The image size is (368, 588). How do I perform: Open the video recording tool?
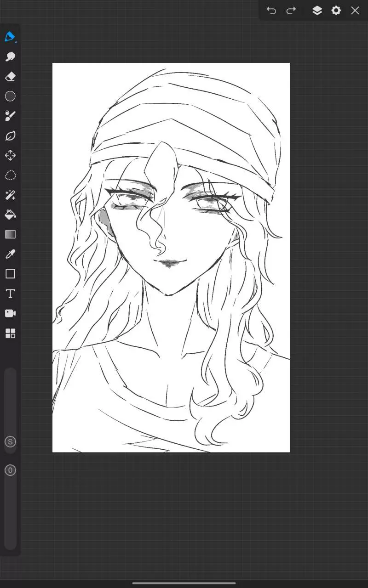coord(10,313)
